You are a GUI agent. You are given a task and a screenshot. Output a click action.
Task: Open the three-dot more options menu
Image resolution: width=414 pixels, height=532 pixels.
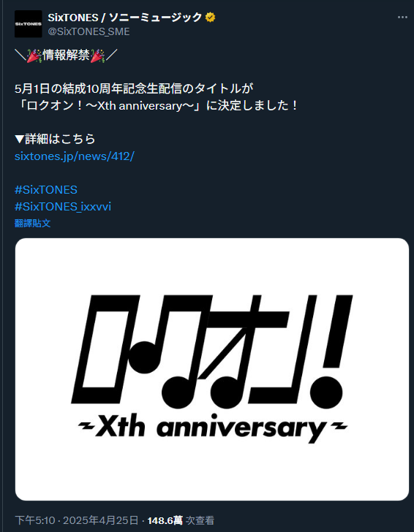click(402, 18)
